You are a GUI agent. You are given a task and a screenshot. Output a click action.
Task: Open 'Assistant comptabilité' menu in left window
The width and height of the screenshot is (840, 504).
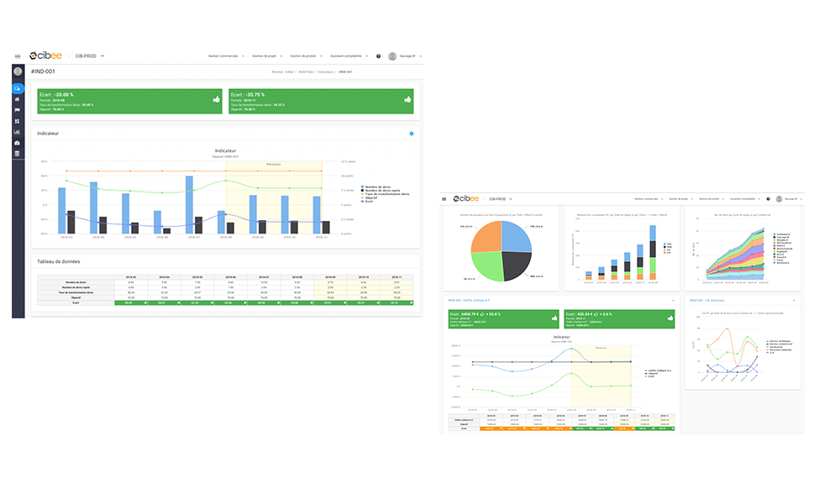click(348, 56)
